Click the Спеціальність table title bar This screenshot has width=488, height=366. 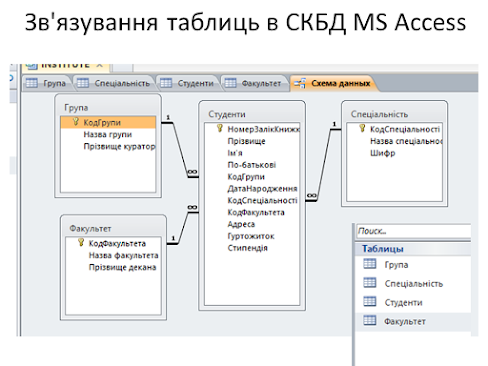pos(395,114)
